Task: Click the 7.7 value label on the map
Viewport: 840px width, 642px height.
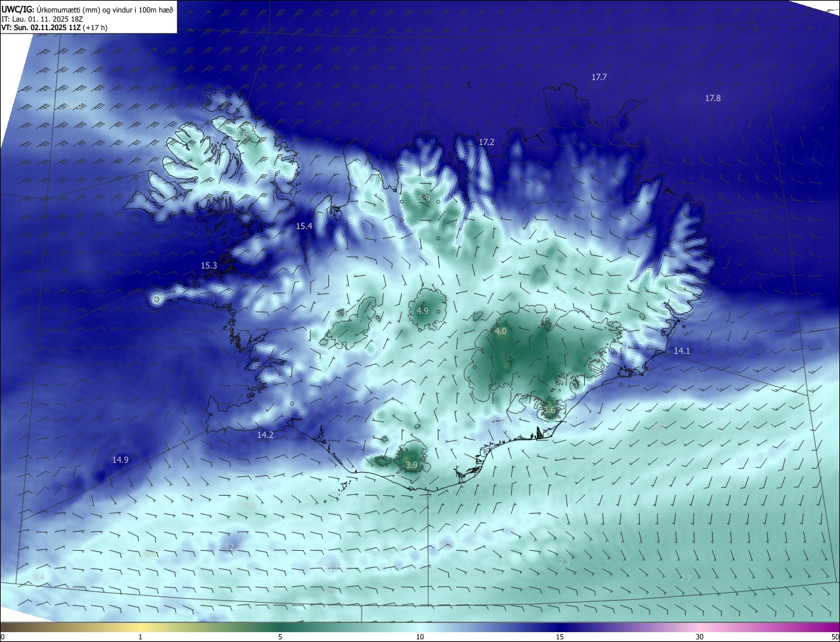Action: pos(685,579)
